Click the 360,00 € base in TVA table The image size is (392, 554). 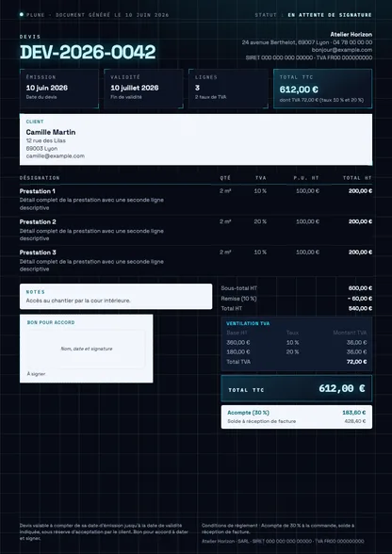click(x=238, y=342)
